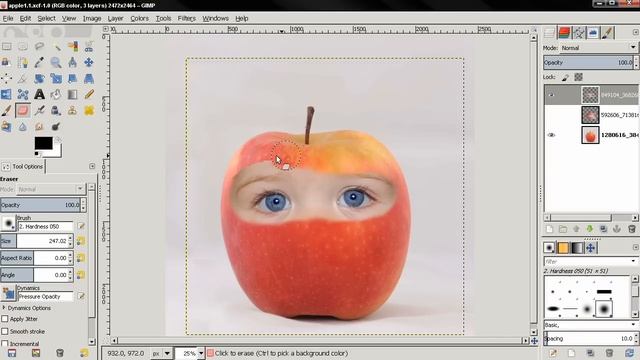Screen dimensions: 640x360
Task: Switch to the Gradients tab
Action: tap(577, 248)
